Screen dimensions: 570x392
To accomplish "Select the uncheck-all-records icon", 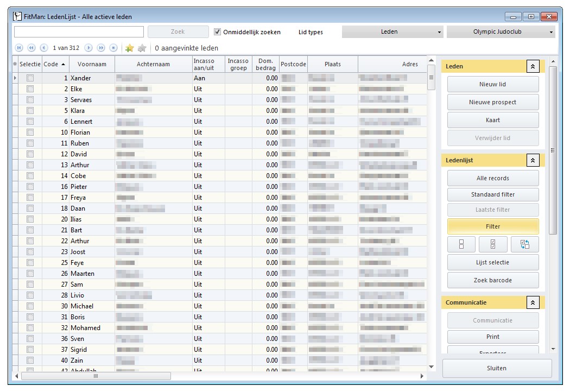I will tap(461, 244).
